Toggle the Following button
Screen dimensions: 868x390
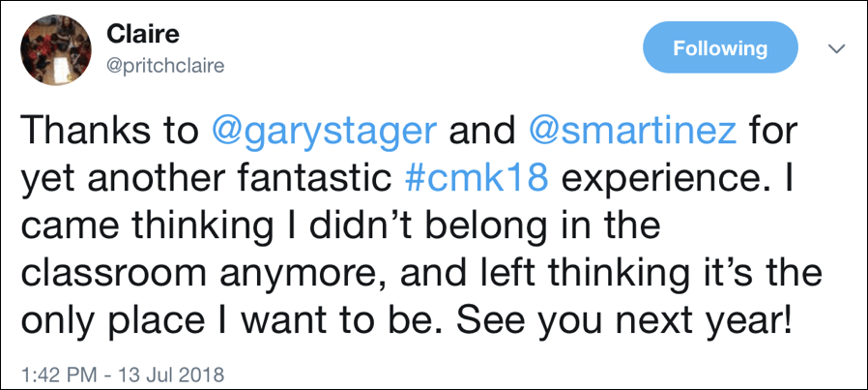click(x=720, y=48)
